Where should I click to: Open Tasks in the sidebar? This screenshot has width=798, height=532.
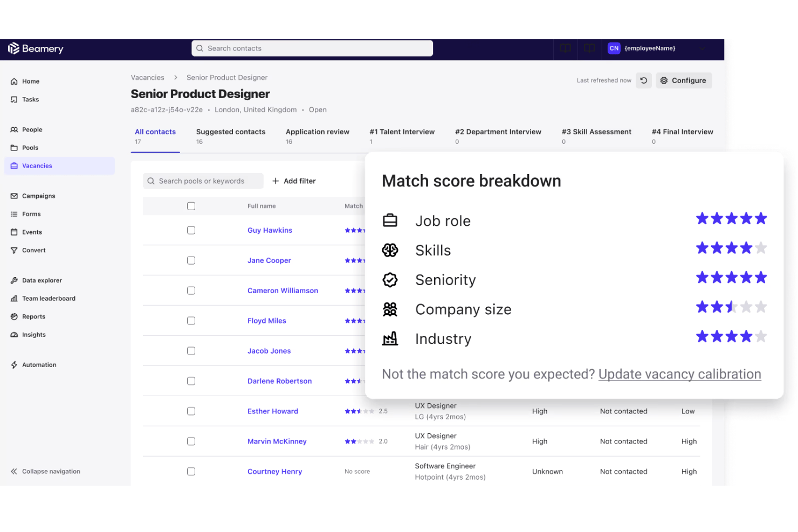pyautogui.click(x=25, y=100)
